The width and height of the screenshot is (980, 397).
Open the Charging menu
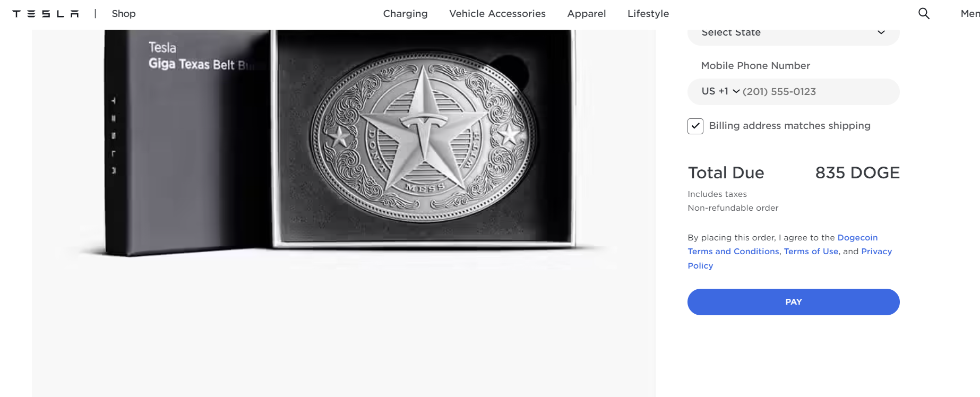[405, 14]
